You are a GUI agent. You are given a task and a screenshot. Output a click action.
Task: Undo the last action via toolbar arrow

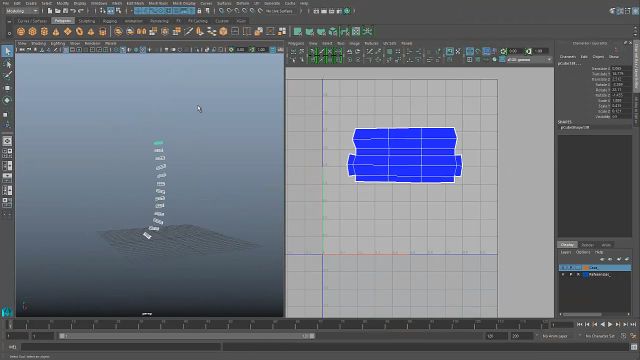[73, 11]
